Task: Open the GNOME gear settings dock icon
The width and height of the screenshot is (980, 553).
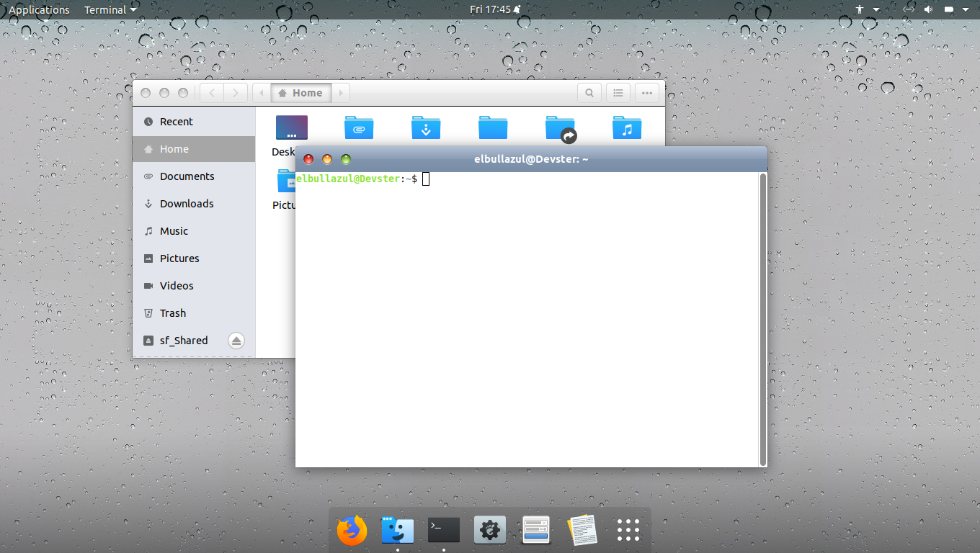Action: pyautogui.click(x=490, y=530)
